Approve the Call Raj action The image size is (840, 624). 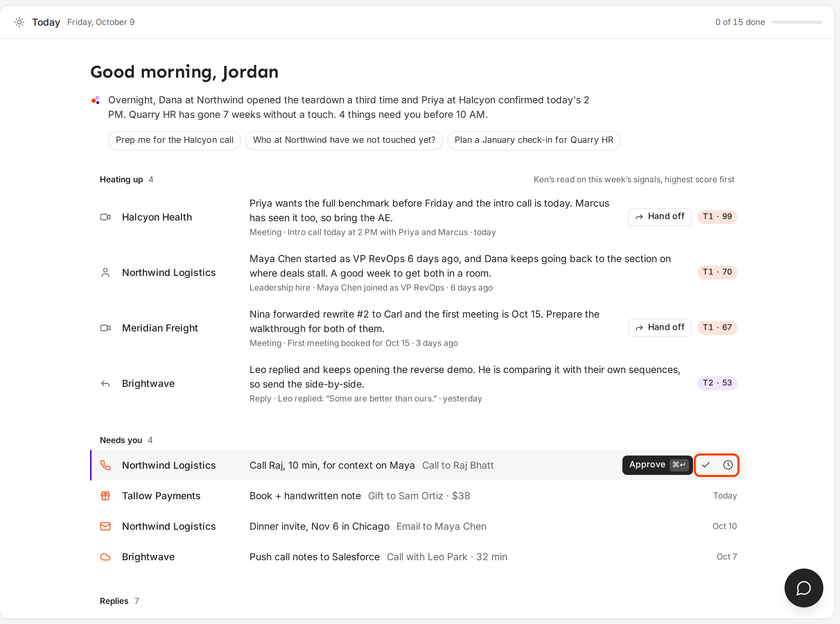tap(657, 465)
